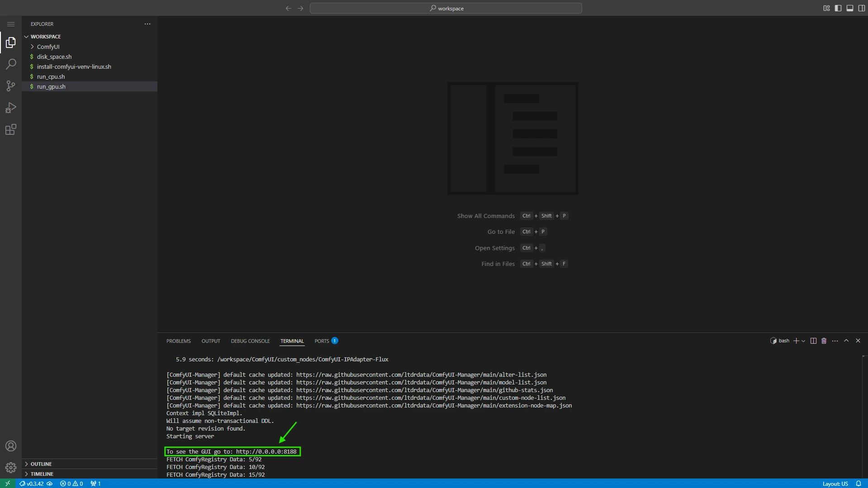Open run_cpu.sh file

(90, 76)
